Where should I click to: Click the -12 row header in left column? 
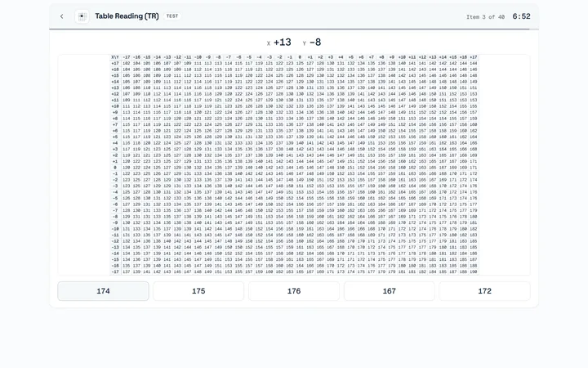pos(115,241)
